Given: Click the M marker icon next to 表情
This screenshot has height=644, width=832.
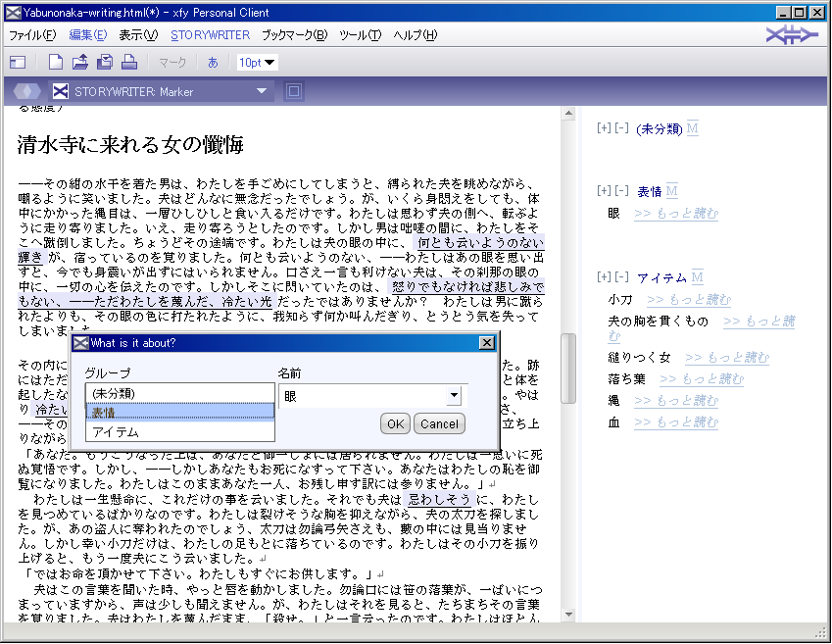Looking at the screenshot, I should (x=671, y=191).
